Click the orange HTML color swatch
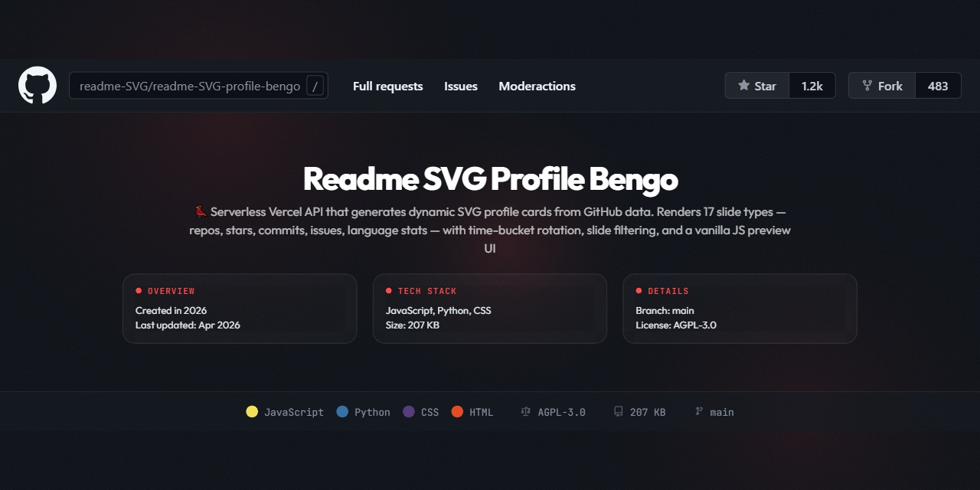The height and width of the screenshot is (490, 980). point(456,411)
